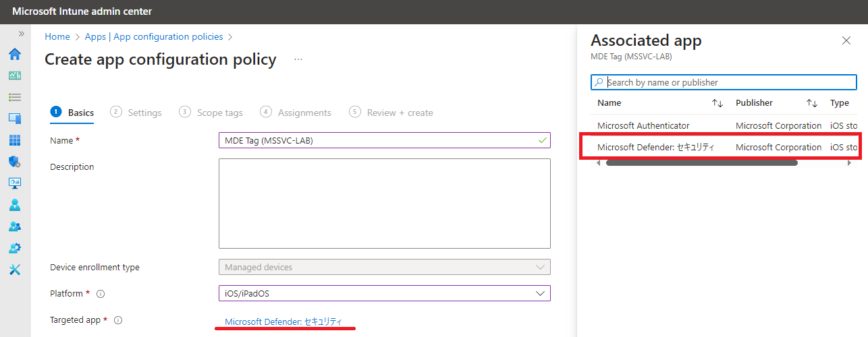Click Microsoft Corporation in Defender row
The height and width of the screenshot is (337, 868).
tap(779, 147)
